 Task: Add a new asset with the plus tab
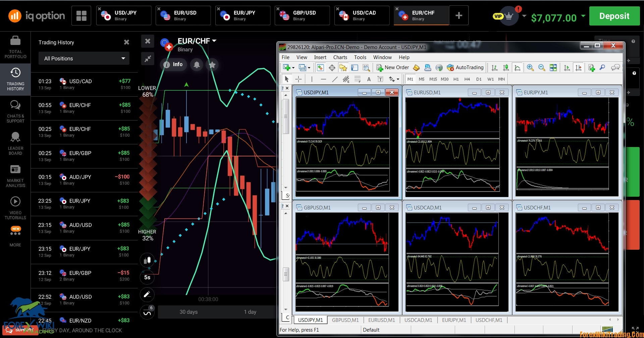(x=459, y=15)
